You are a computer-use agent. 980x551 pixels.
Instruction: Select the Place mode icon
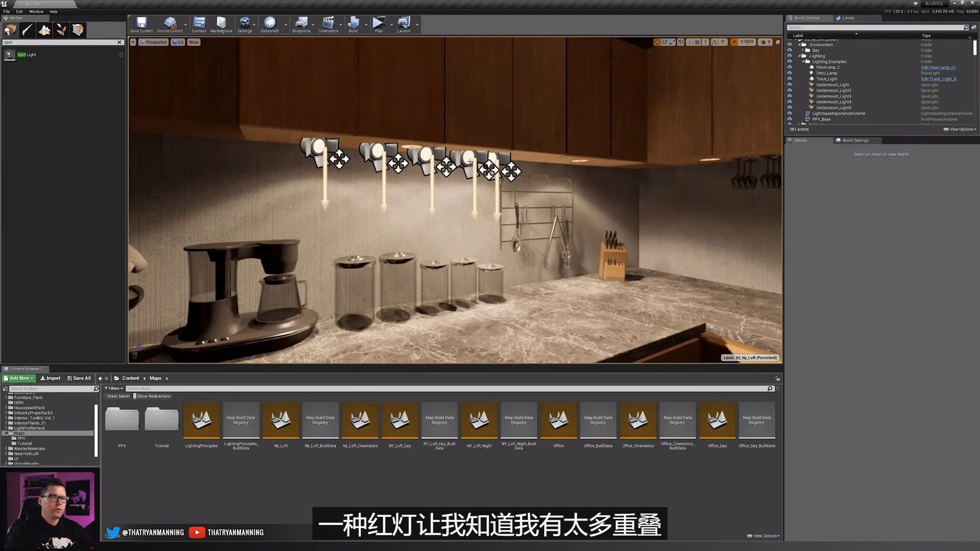pos(11,30)
